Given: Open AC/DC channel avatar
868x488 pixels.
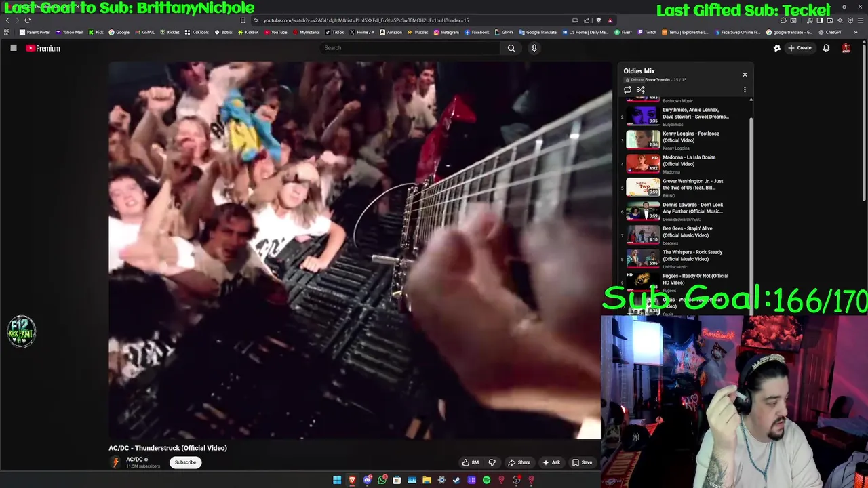Looking at the screenshot, I should [115, 462].
